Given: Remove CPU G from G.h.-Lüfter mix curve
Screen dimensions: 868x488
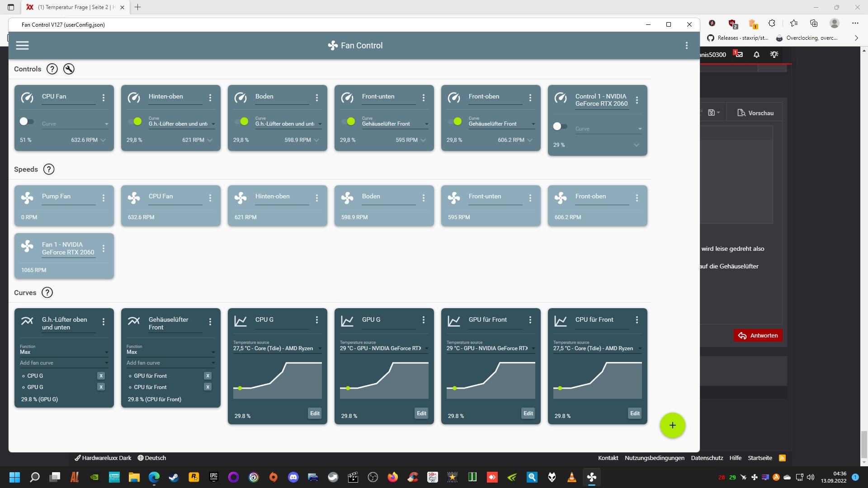Looking at the screenshot, I should click(101, 376).
